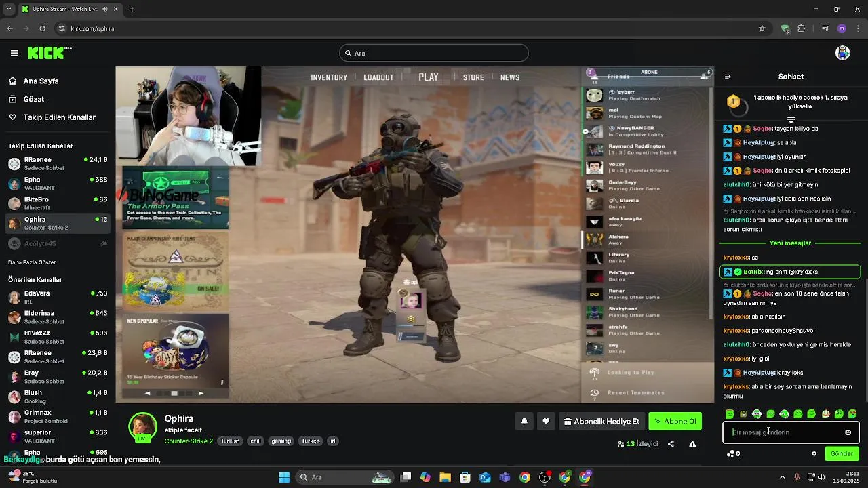This screenshot has height=488, width=868.
Task: Turn on notifications bell for Ophira
Action: pos(524,422)
